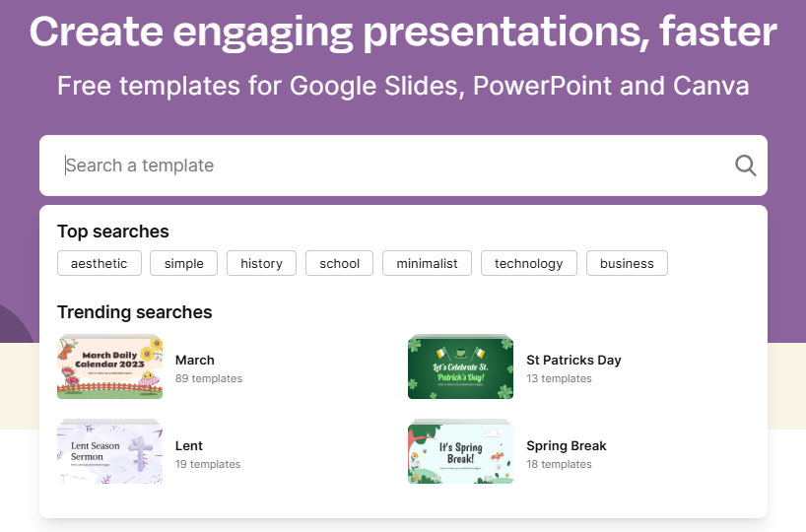This screenshot has height=532, width=806.
Task: Click the '13 templates' count text
Action: (x=559, y=378)
